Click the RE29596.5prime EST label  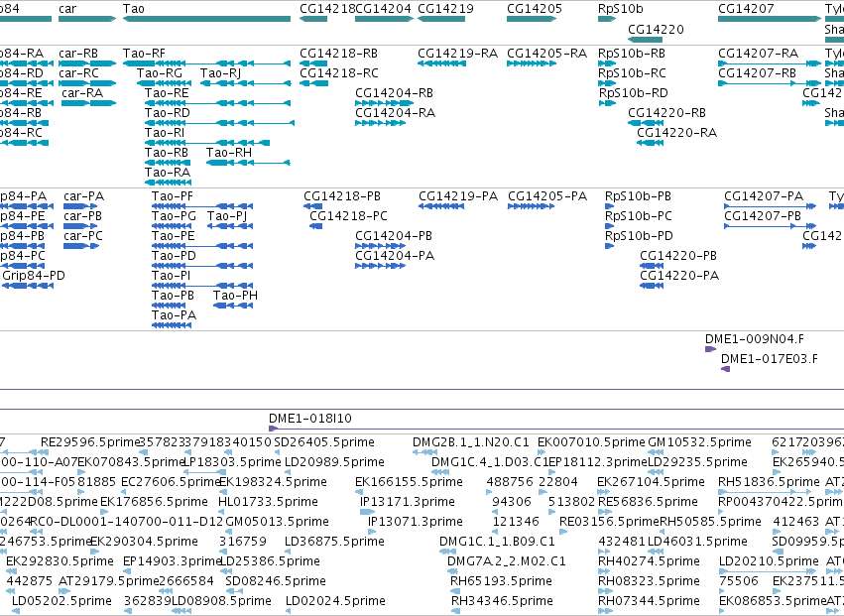click(x=90, y=442)
